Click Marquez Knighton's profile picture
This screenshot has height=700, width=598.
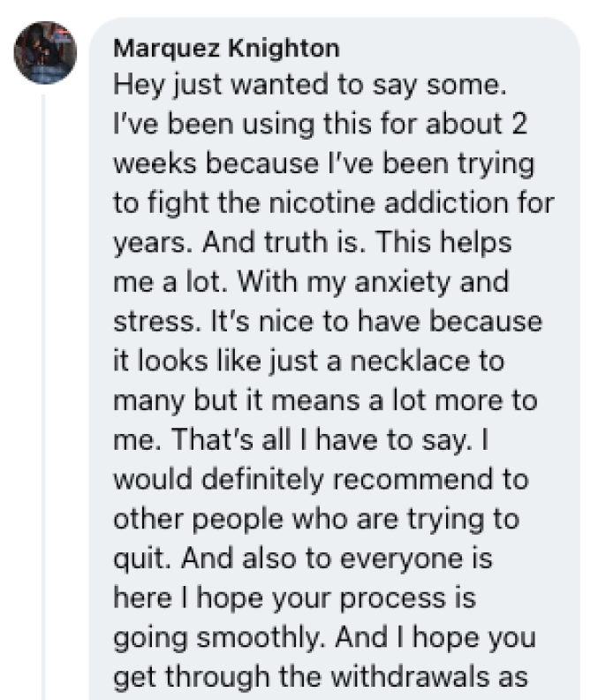(45, 52)
